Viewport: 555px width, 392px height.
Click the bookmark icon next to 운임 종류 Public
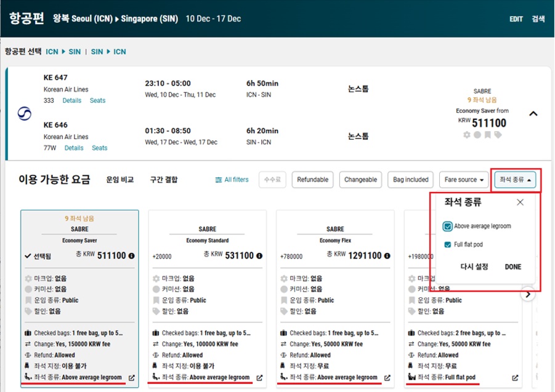click(x=28, y=300)
